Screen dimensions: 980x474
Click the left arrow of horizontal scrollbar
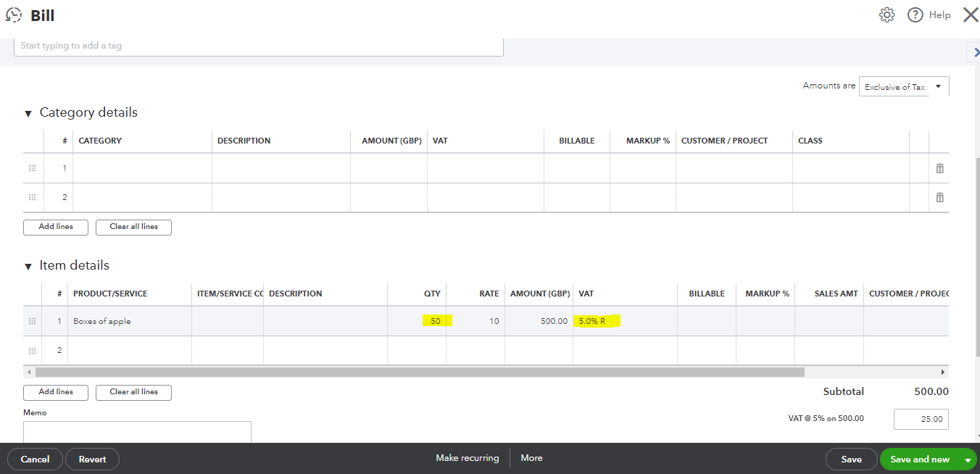point(29,372)
